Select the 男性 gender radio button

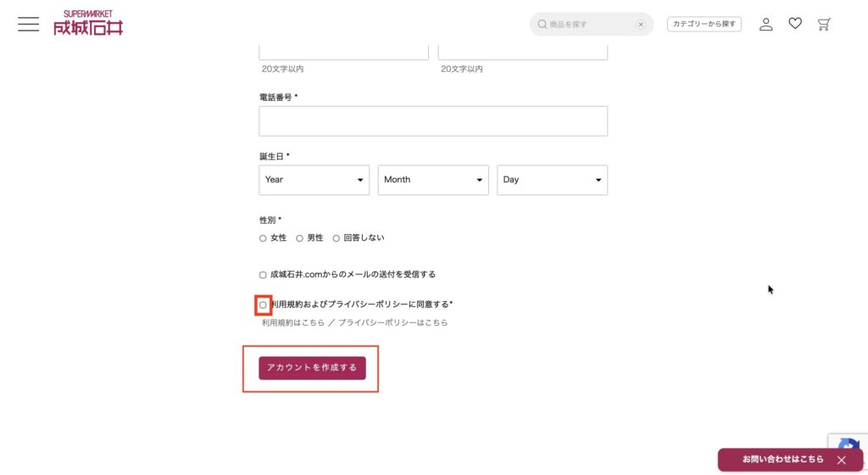300,238
